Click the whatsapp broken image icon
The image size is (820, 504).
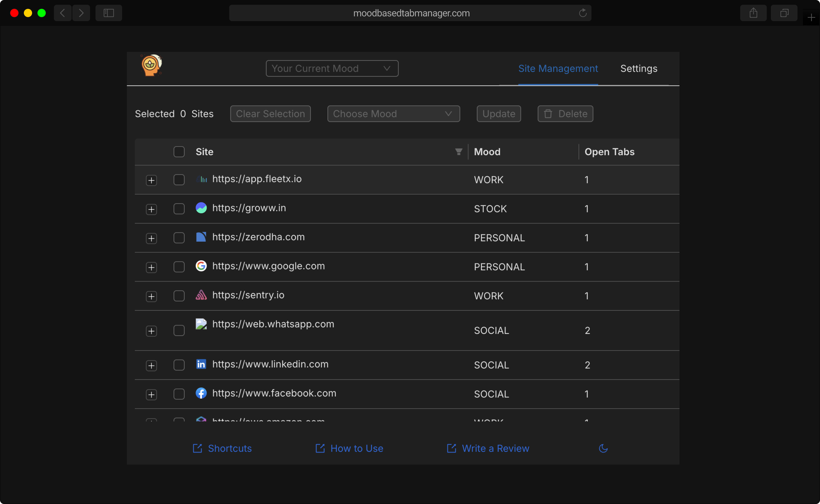point(201,324)
